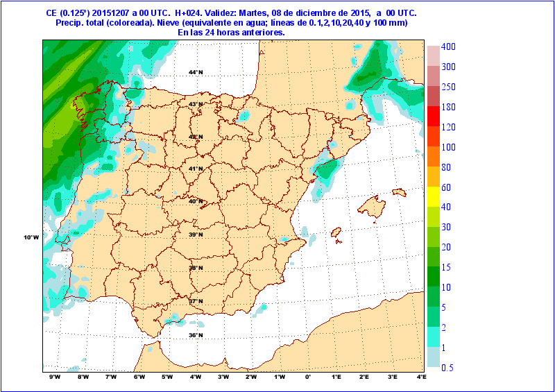
Task: Click the teal green 2–5 legend swatch
Action: tap(434, 317)
